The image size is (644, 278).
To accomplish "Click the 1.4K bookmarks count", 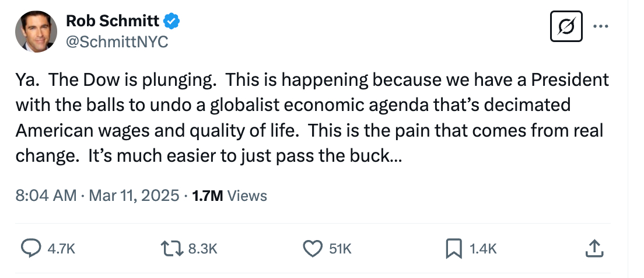I will (482, 249).
